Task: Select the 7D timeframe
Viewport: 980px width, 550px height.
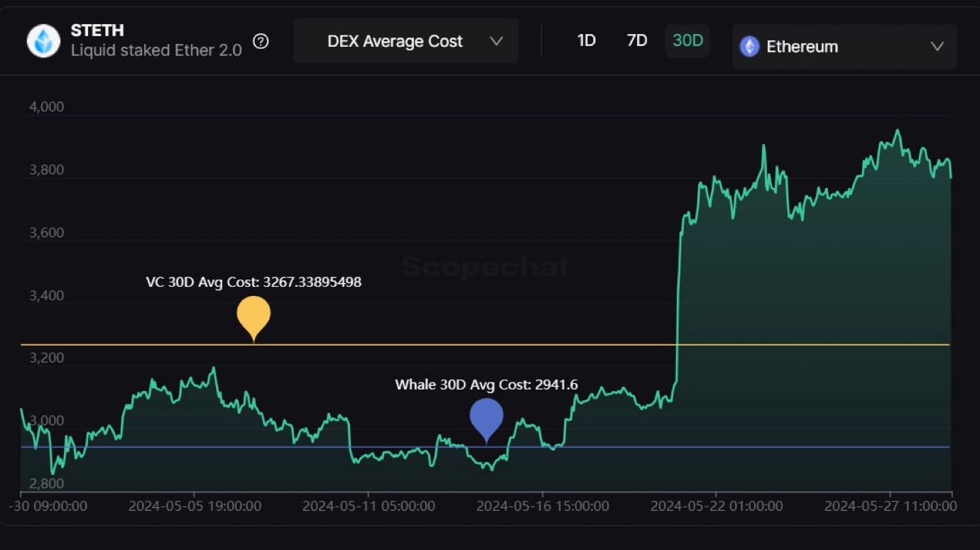Action: pyautogui.click(x=637, y=40)
